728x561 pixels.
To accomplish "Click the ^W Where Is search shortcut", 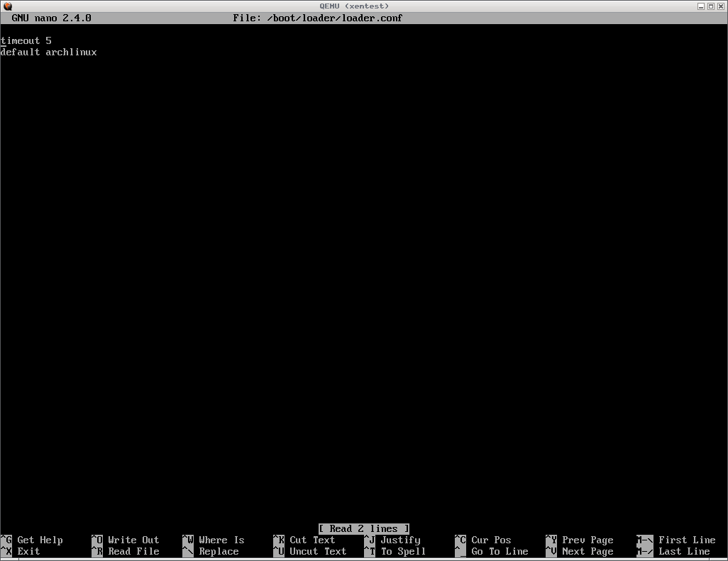I will 214,540.
